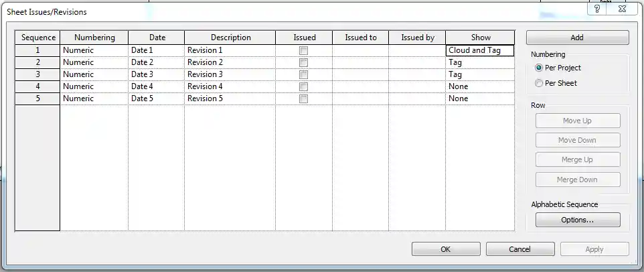Screen dimensions: 644x272
Task: Click the Help question mark icon
Action: click(597, 9)
